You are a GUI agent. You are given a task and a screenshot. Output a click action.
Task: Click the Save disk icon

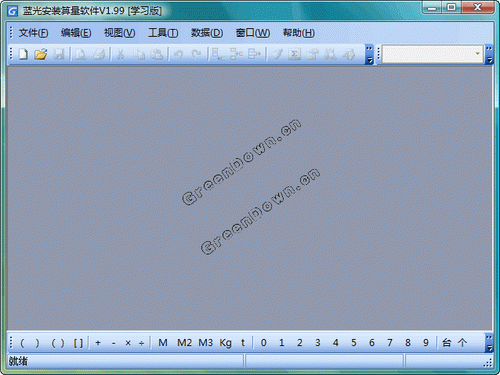point(59,54)
